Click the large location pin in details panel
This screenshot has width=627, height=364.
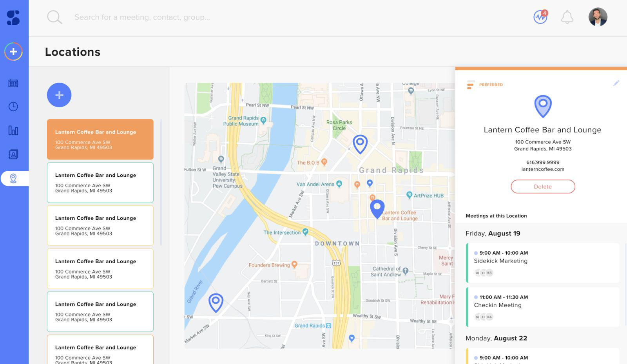(543, 106)
